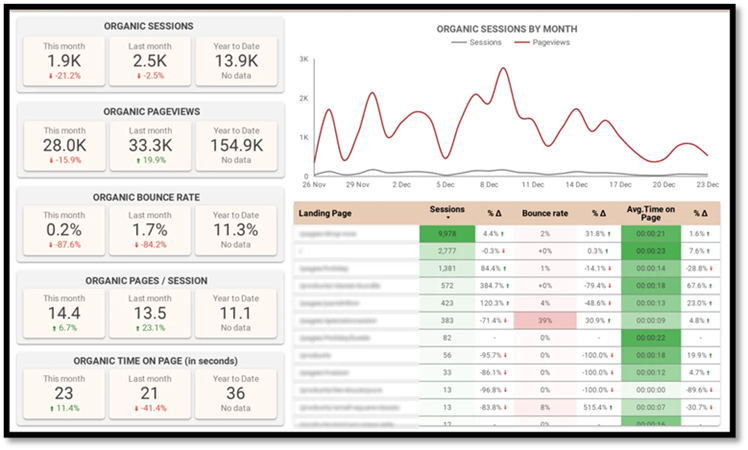Select Organic Pageviews Year to Date 154.9K card
Viewport: 748px width, 450px height.
pos(235,145)
